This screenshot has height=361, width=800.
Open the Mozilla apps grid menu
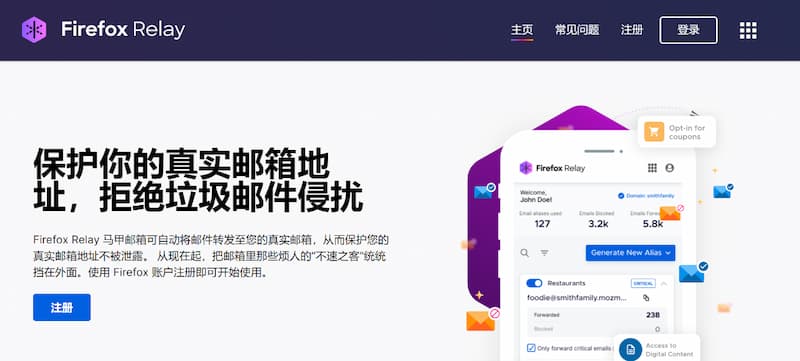(x=748, y=30)
